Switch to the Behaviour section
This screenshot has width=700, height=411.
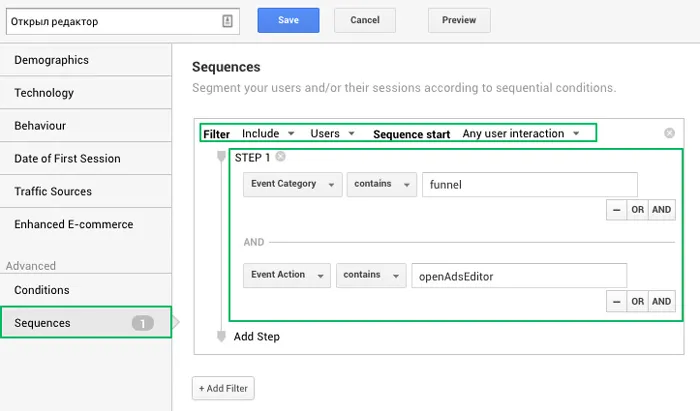pyautogui.click(x=86, y=125)
